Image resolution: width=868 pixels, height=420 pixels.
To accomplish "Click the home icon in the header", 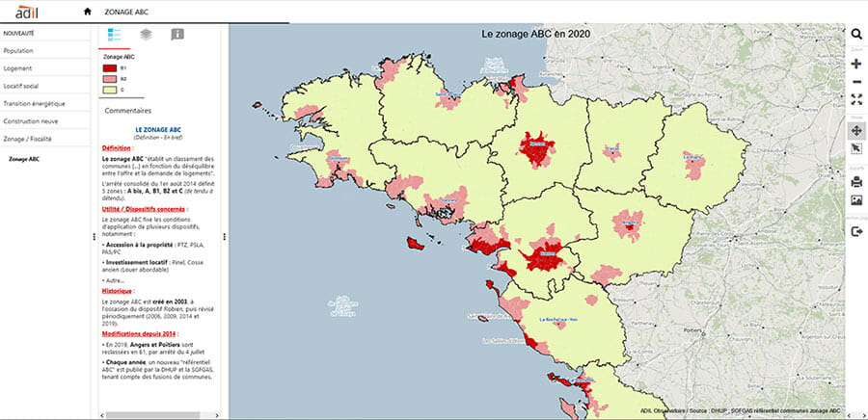I will 87,12.
